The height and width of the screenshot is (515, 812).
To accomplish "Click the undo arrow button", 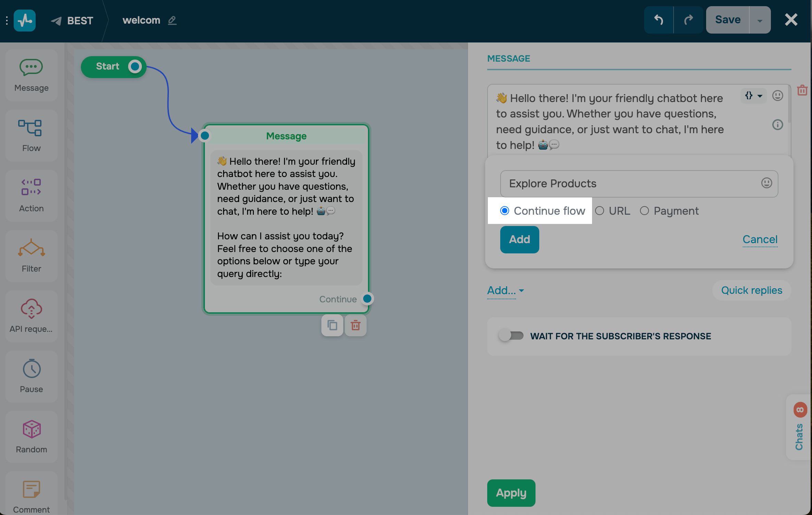I will tap(659, 20).
